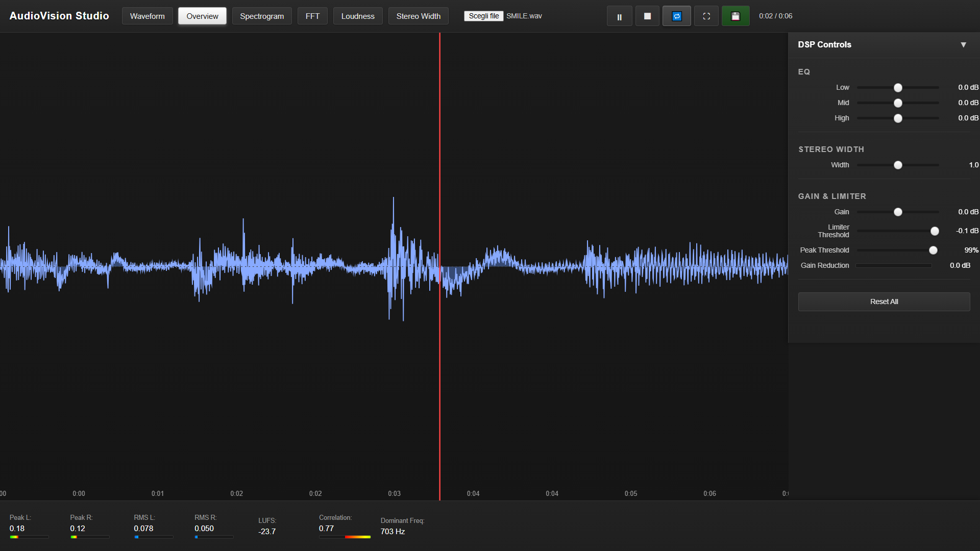Click the Scegli file chooser button
The image size is (980, 551).
pos(483,16)
